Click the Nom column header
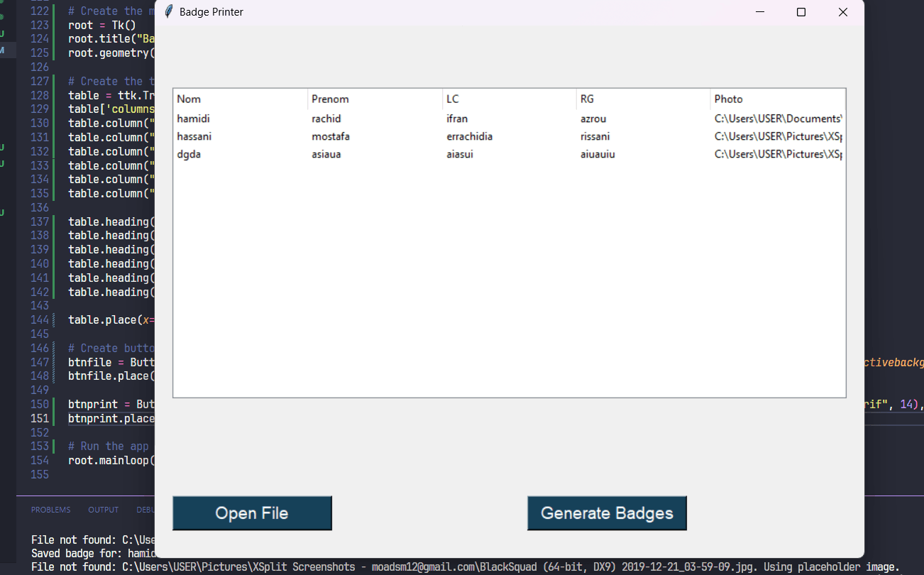Viewport: 924px width, 575px height. 189,99
